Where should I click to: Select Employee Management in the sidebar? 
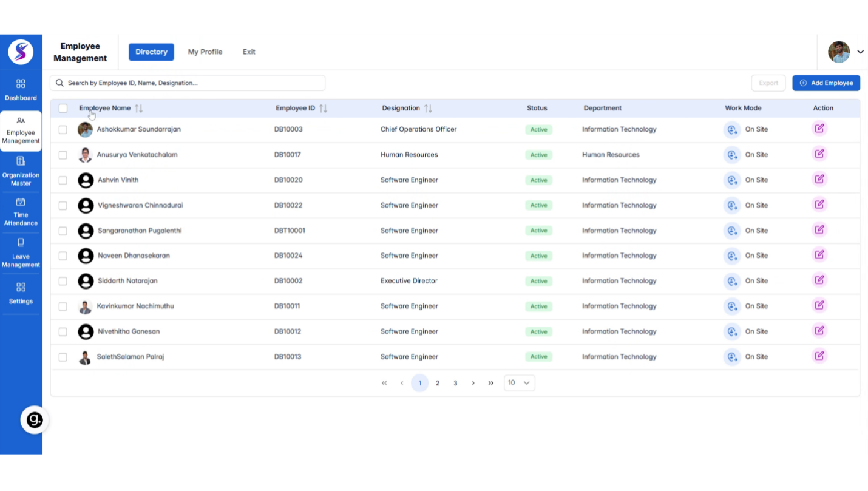click(21, 130)
